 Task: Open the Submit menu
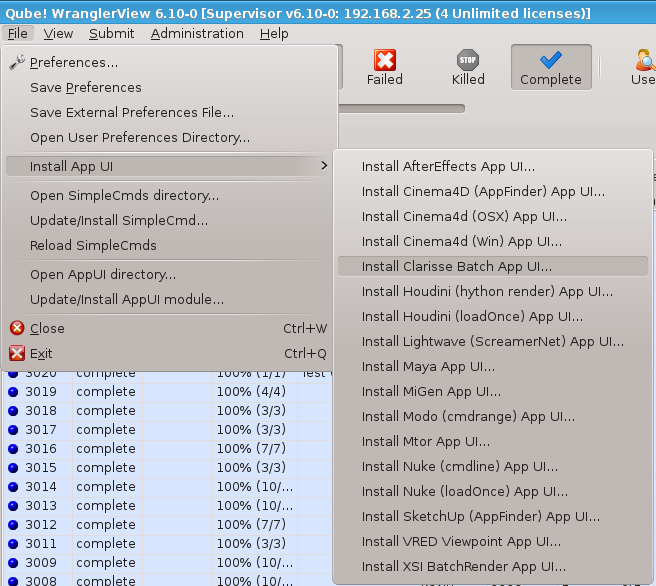coord(111,33)
